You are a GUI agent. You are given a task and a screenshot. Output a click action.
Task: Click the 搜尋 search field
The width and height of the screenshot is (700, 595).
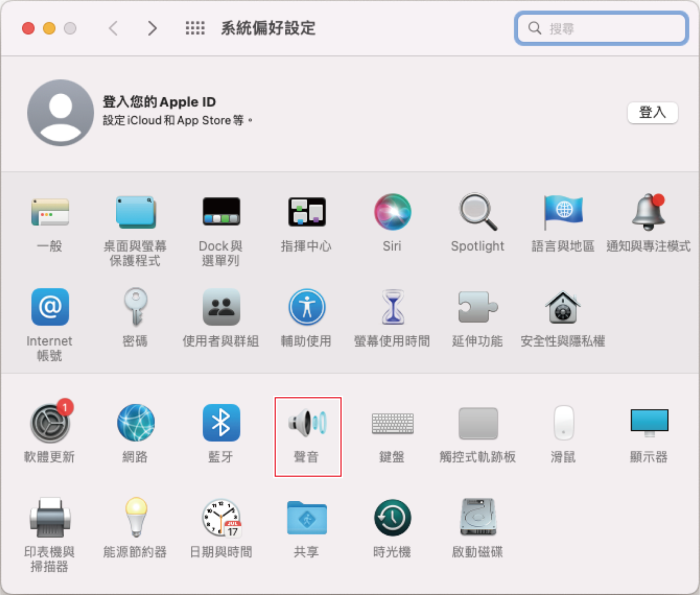600,28
